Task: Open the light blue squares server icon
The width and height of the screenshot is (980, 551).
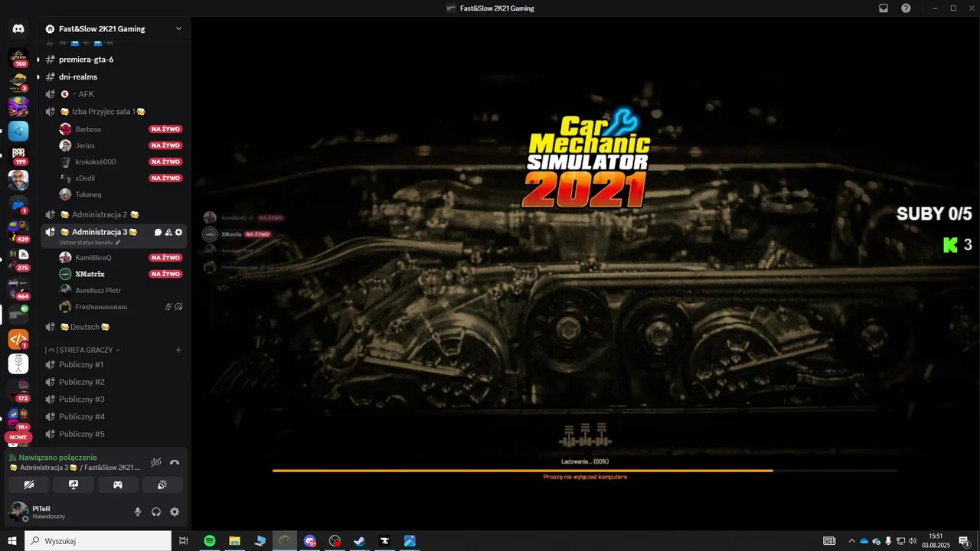Action: (18, 131)
